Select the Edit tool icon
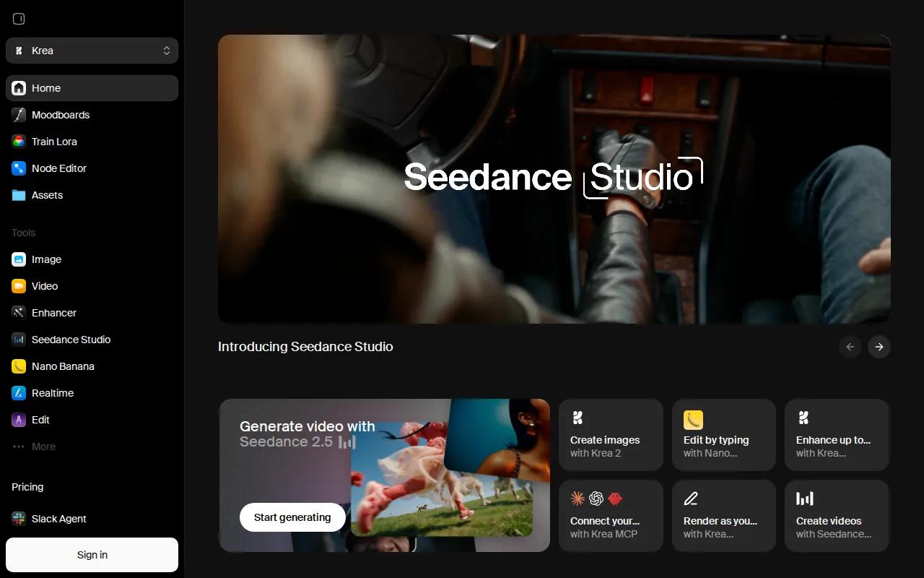Image resolution: width=924 pixels, height=578 pixels. tap(19, 420)
